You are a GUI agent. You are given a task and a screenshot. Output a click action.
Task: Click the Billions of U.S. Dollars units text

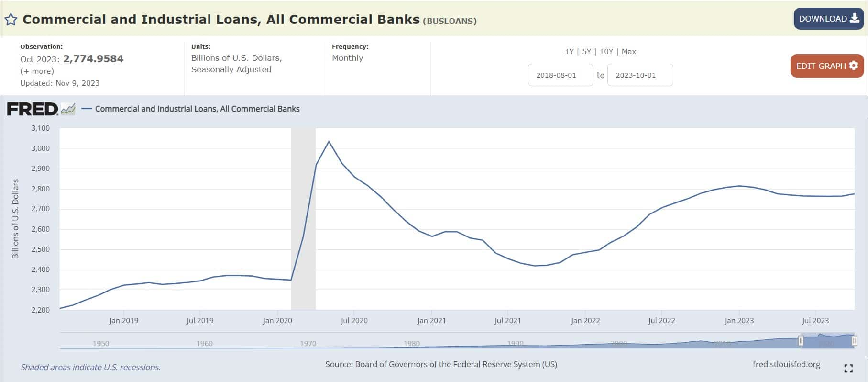coord(237,64)
